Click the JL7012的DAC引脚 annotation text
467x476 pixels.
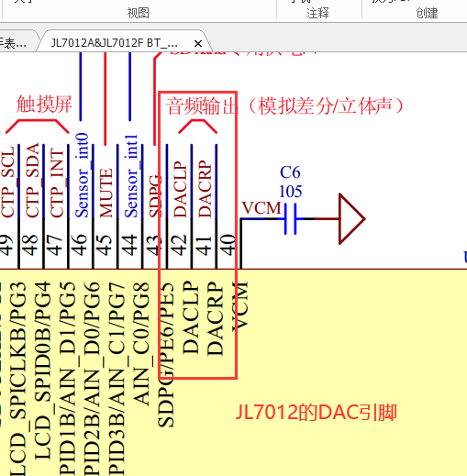pos(317,413)
